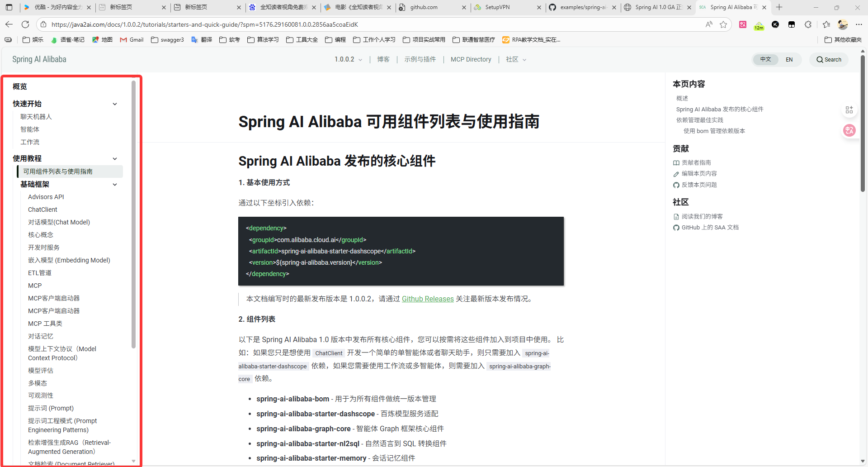Open the 博客 navigation item
Viewport: 868px width, 467px height.
(x=383, y=59)
